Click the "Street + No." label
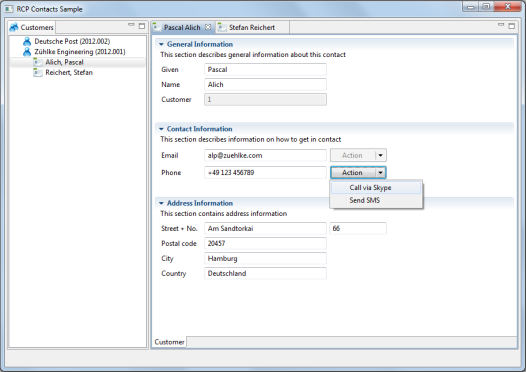The height and width of the screenshot is (372, 526). [179, 228]
